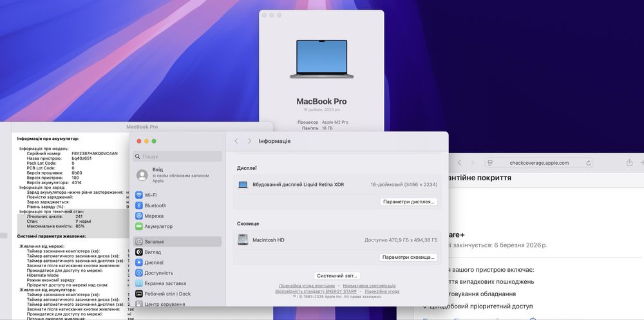
Task: Click the MacBook Pro laptop image
Action: pos(321,59)
